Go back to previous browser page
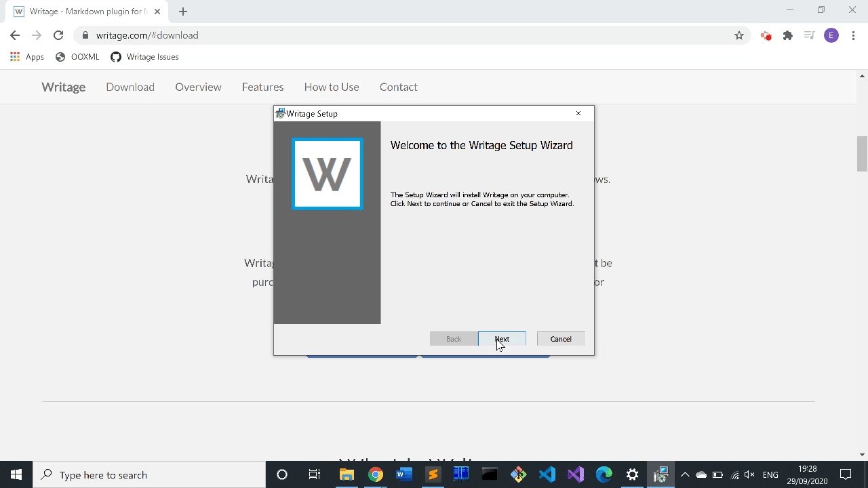The height and width of the screenshot is (488, 868). pos(15,35)
